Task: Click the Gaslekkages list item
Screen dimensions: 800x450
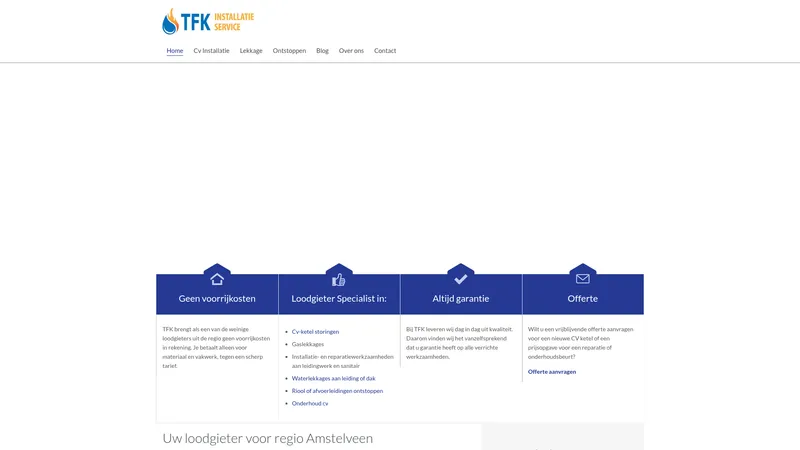Action: click(308, 344)
